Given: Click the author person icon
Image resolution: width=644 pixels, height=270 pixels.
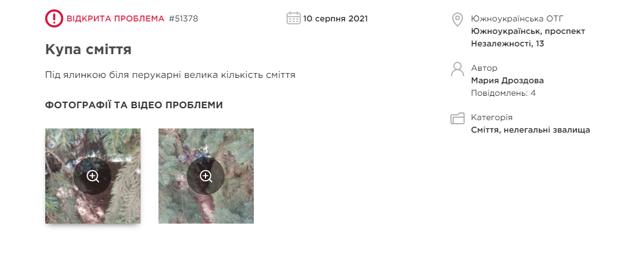Looking at the screenshot, I should [457, 69].
